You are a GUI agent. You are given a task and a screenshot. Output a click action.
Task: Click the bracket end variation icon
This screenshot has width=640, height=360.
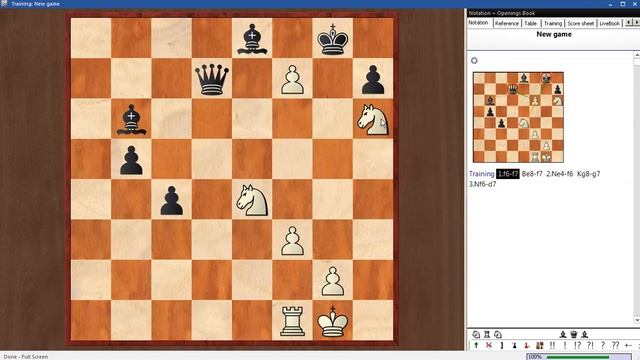tap(502, 345)
